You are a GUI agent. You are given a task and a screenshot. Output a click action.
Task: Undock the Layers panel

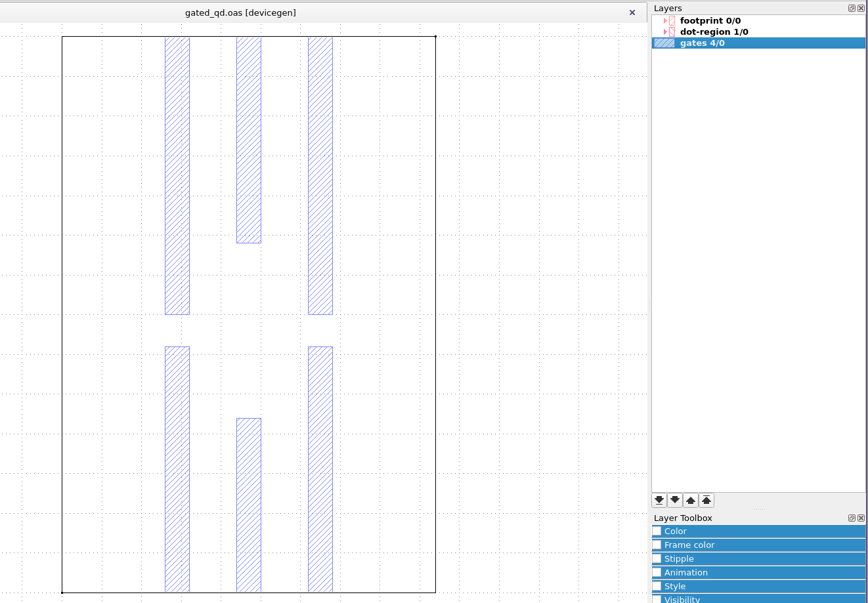click(x=851, y=8)
